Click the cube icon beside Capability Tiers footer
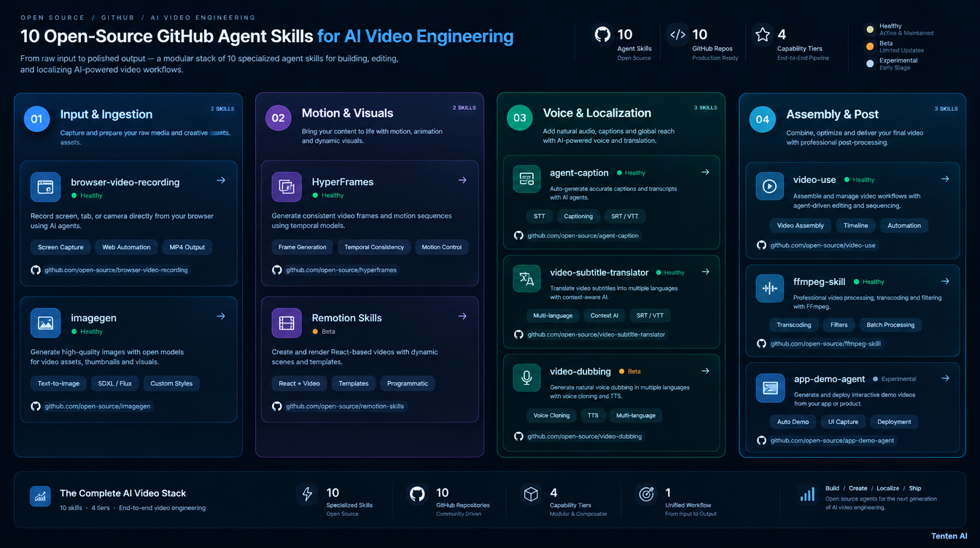Viewport: 980px width, 548px height. tap(531, 494)
